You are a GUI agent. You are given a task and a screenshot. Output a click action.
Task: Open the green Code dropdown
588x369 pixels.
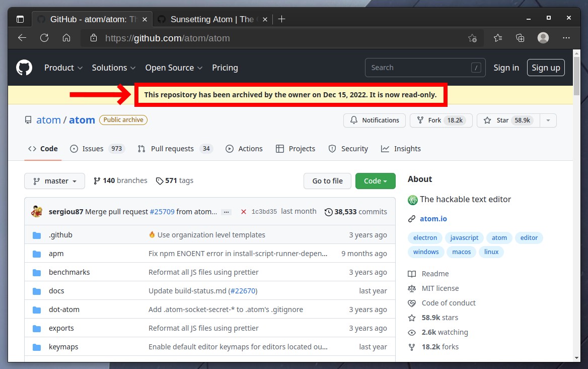click(376, 181)
